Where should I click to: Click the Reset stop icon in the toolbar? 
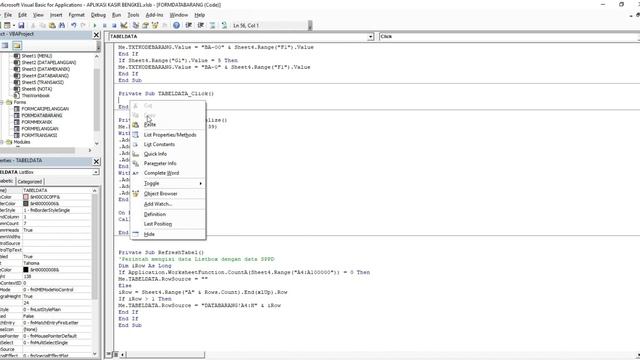click(x=114, y=25)
